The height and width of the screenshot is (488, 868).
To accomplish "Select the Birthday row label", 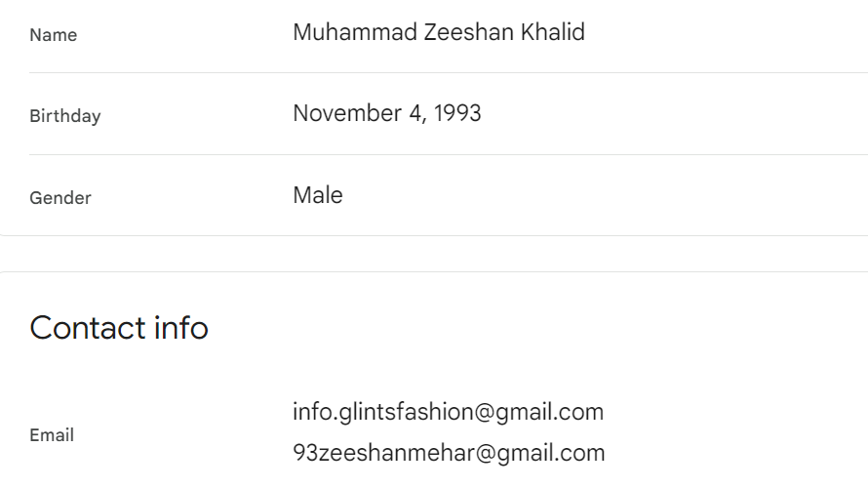I will pos(64,116).
